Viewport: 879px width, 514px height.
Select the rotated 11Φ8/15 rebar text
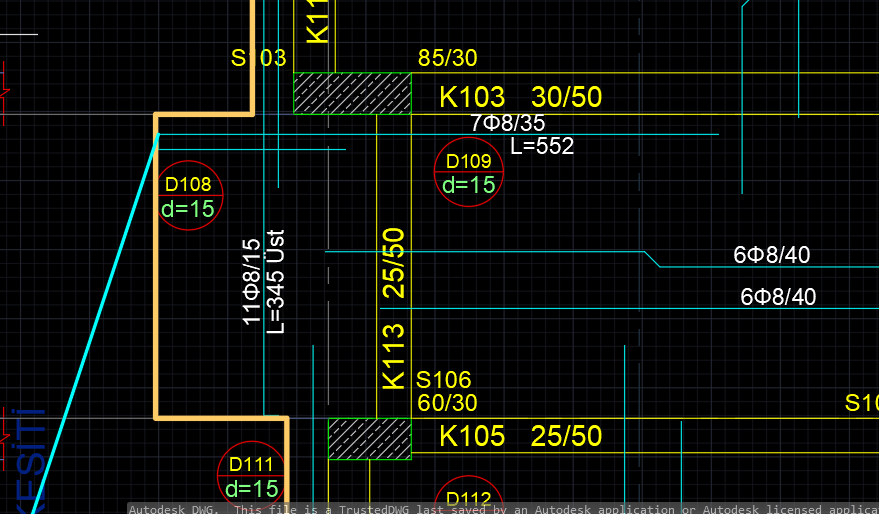coord(252,281)
